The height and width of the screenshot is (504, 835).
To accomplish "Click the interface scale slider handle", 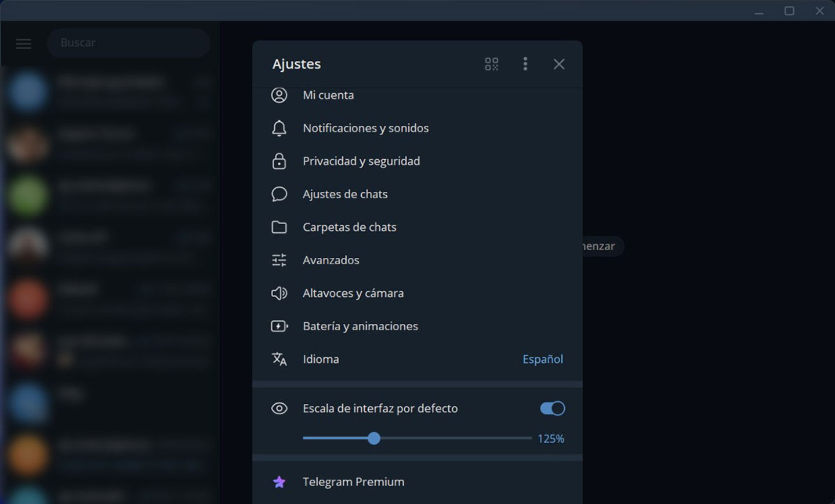I will [374, 439].
